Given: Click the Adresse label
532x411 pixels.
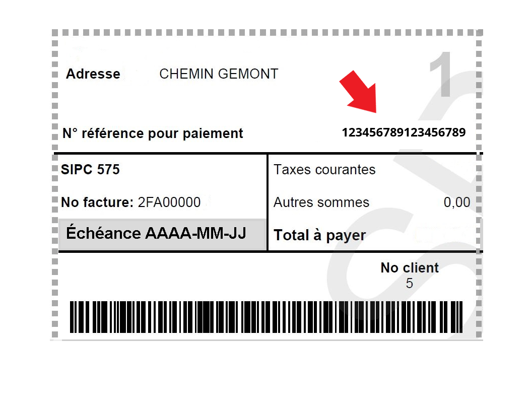Looking at the screenshot, I should 93,74.
